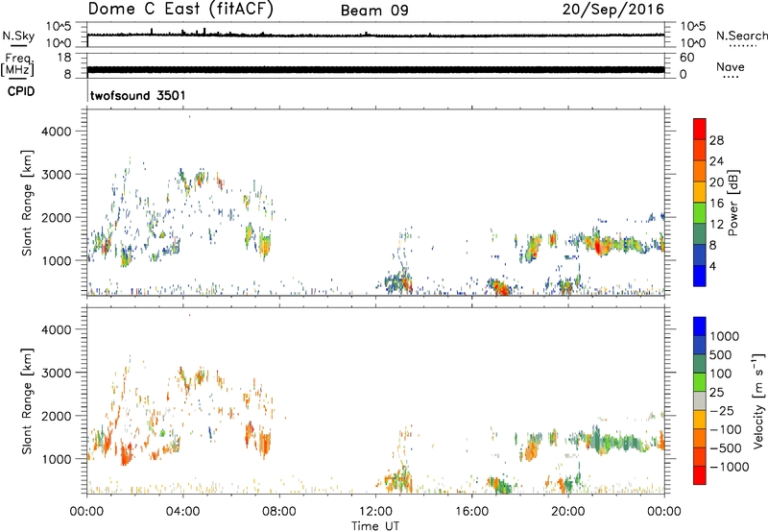
Task: Click the 'CPID' label
Action: click(x=21, y=91)
